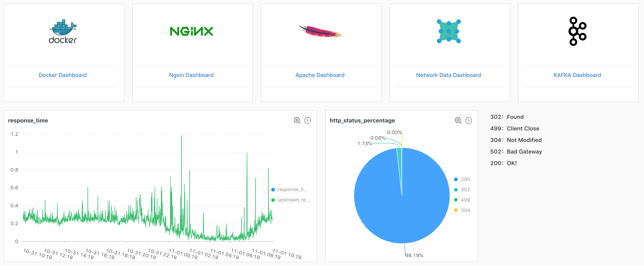Click http_status_percentage magnifier query icon

click(x=458, y=120)
